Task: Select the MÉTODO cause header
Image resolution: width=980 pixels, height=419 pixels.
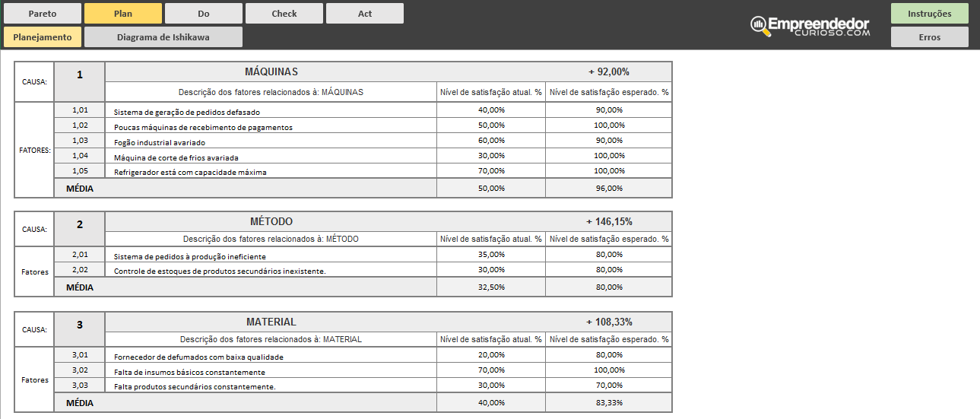Action: 271,222
